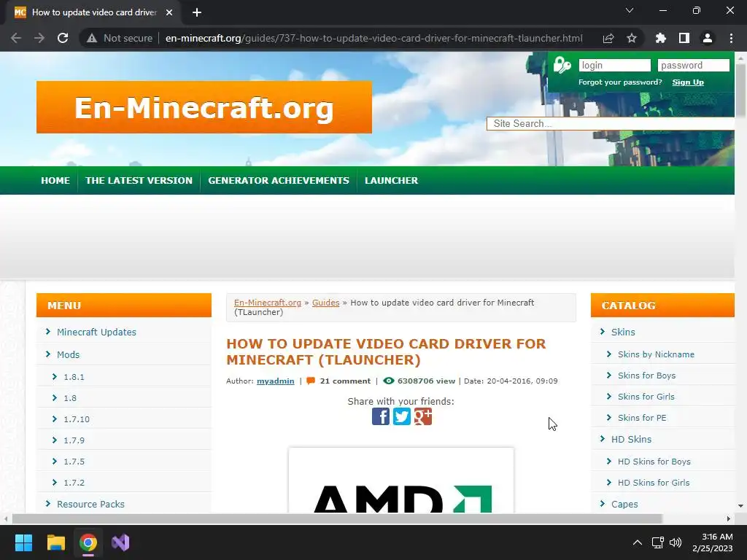Open the network tray icon

click(658, 542)
